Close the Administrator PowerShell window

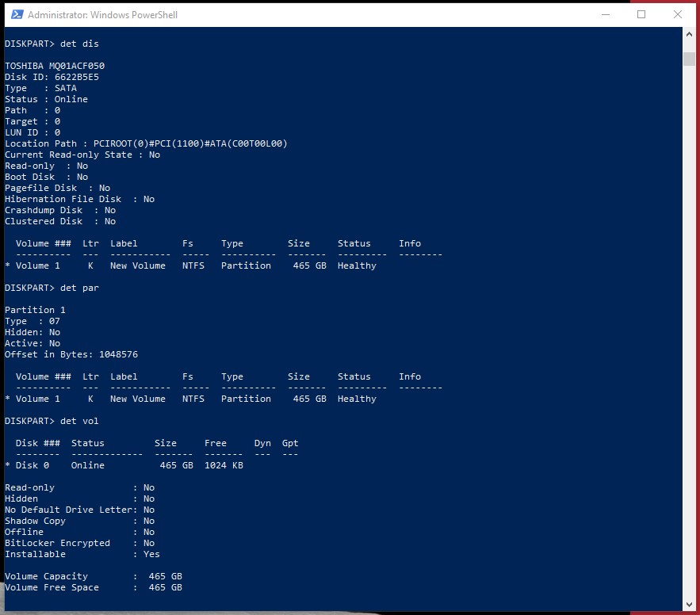pyautogui.click(x=678, y=14)
